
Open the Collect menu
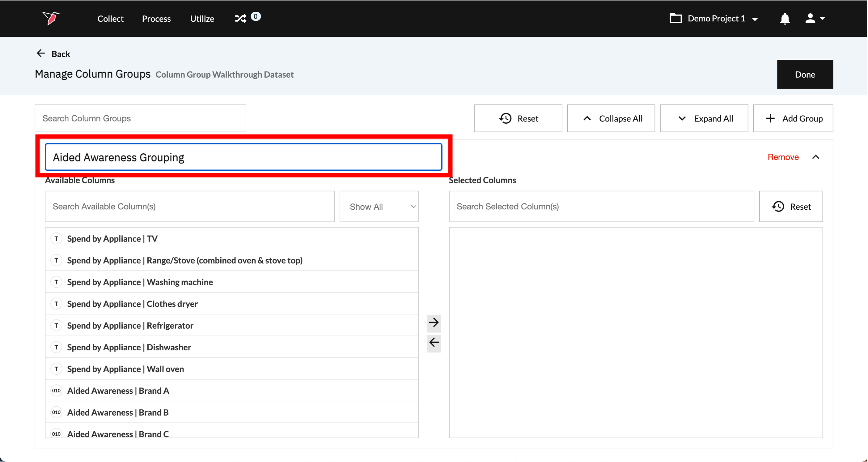point(110,19)
